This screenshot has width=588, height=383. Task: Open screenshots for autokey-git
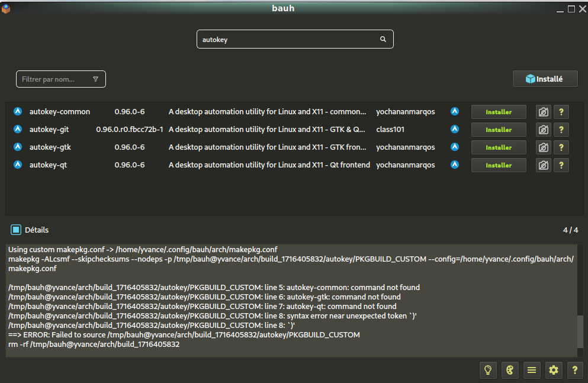544,130
